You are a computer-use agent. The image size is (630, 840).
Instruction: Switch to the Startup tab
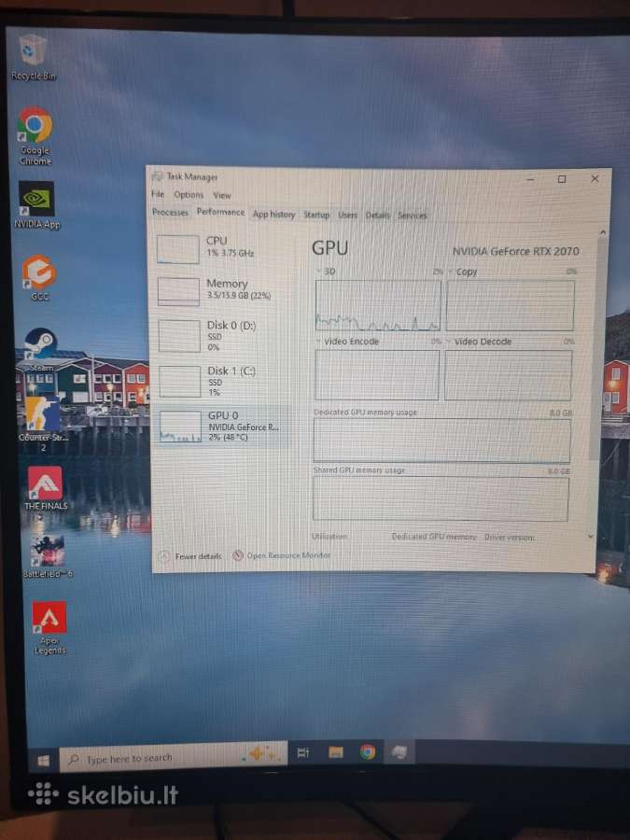pyautogui.click(x=316, y=215)
